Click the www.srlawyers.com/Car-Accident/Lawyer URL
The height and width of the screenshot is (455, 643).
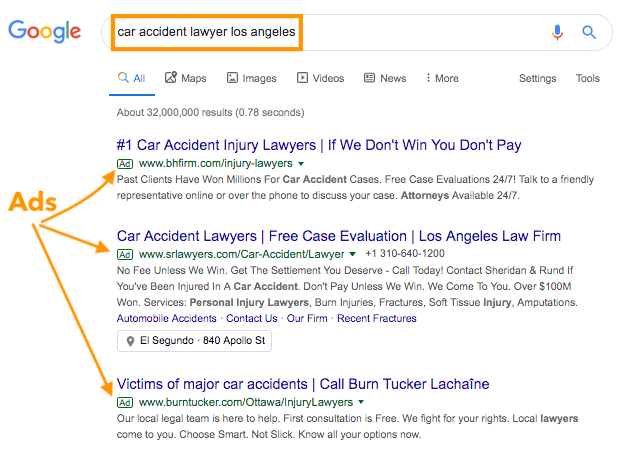(242, 255)
